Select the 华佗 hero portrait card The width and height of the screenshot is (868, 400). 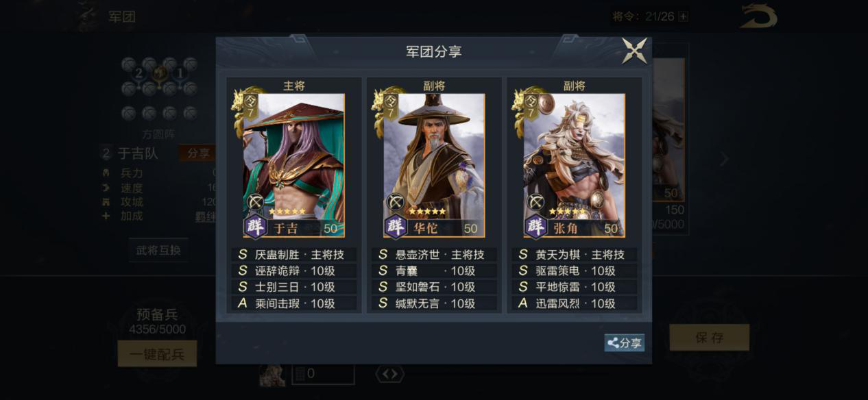[434, 165]
